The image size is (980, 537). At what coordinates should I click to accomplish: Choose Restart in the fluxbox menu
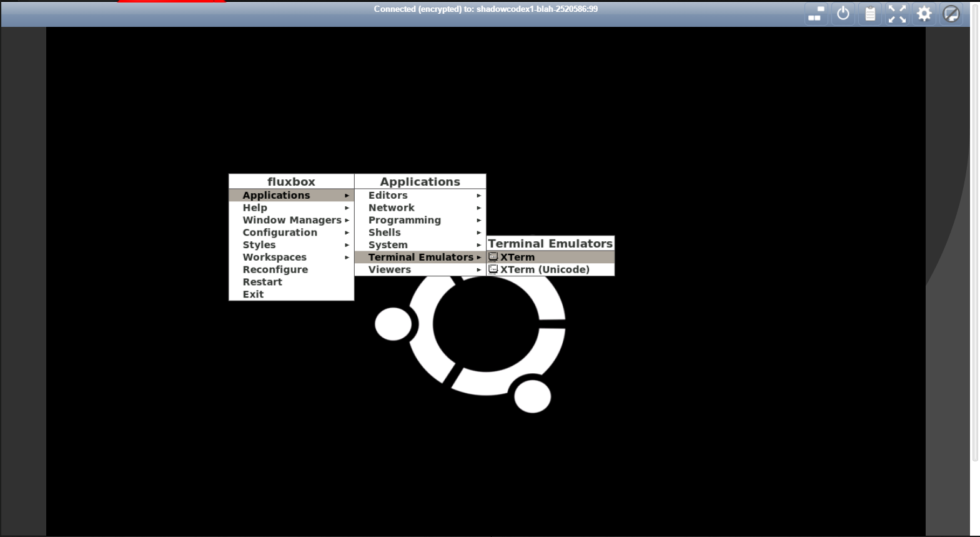click(x=292, y=282)
